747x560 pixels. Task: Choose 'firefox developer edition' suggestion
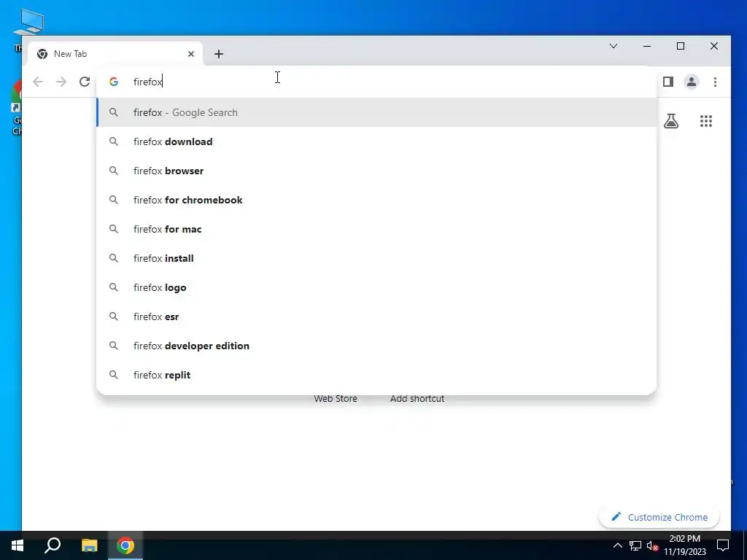tap(376, 346)
